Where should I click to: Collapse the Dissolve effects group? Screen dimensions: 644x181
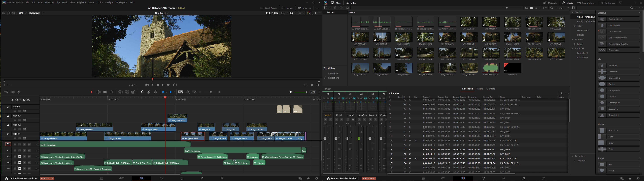[640, 13]
